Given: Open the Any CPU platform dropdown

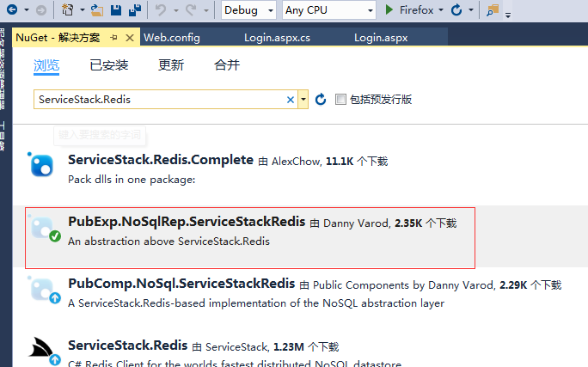Looking at the screenshot, I should (329, 10).
